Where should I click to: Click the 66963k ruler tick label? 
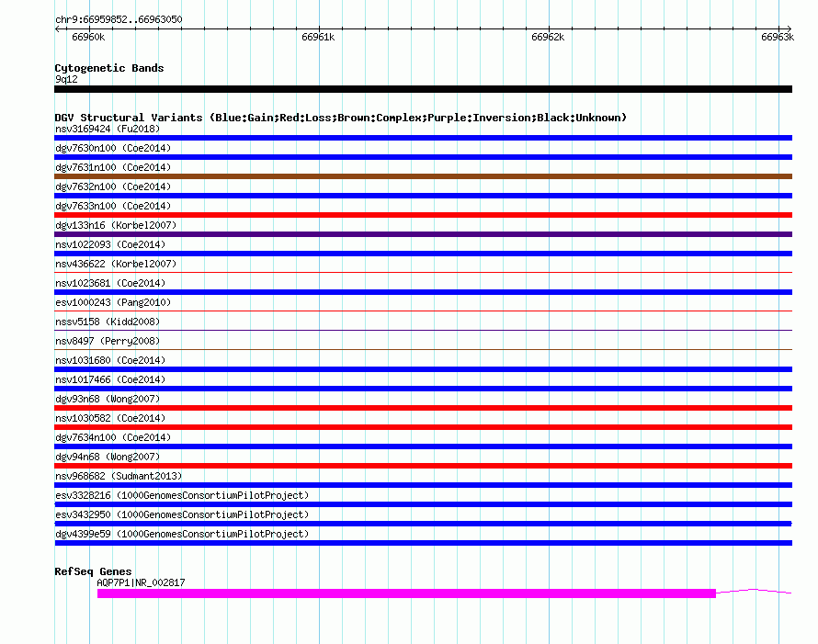click(778, 37)
